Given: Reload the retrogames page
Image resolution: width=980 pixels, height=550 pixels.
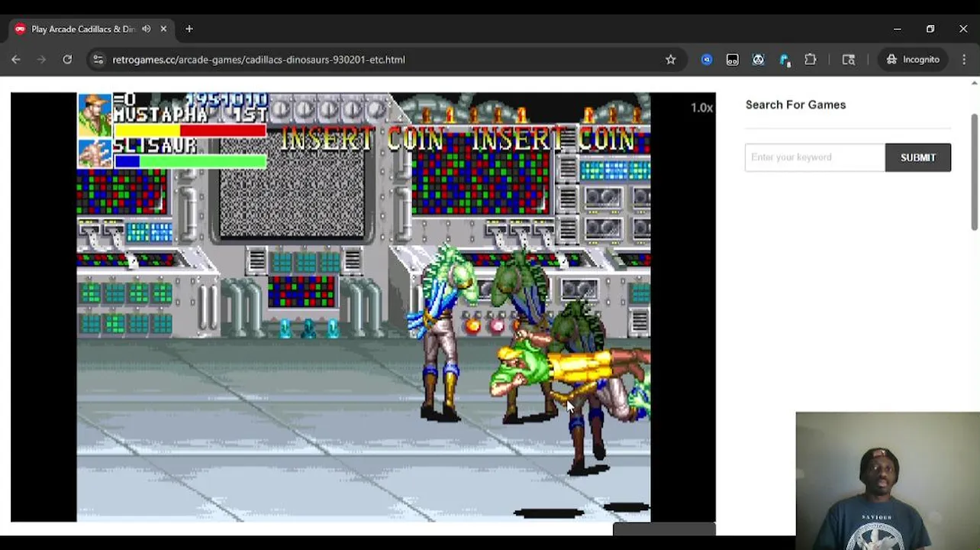Looking at the screenshot, I should [67, 60].
